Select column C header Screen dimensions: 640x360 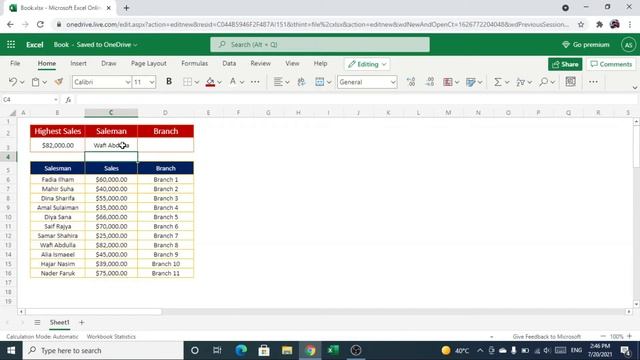(111, 112)
